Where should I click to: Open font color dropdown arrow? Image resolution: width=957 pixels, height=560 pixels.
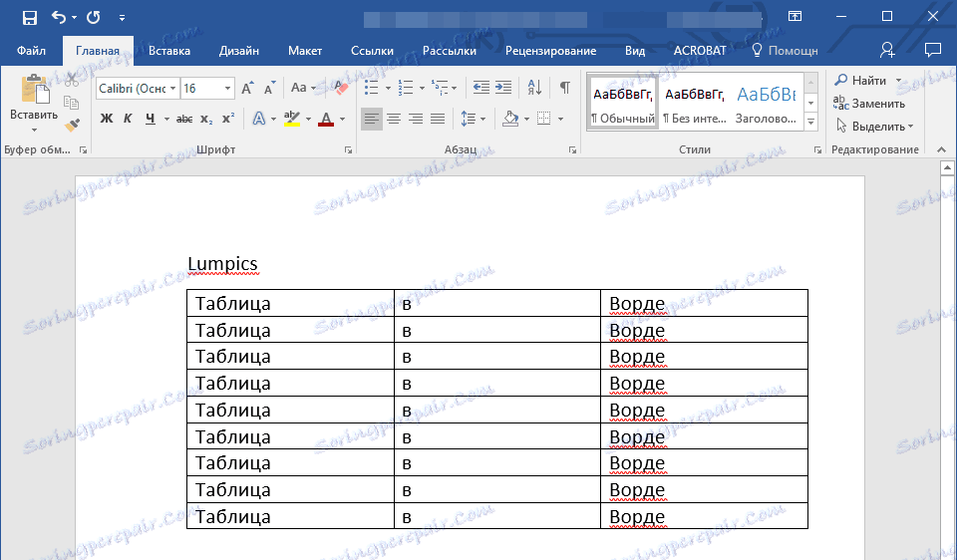click(342, 119)
